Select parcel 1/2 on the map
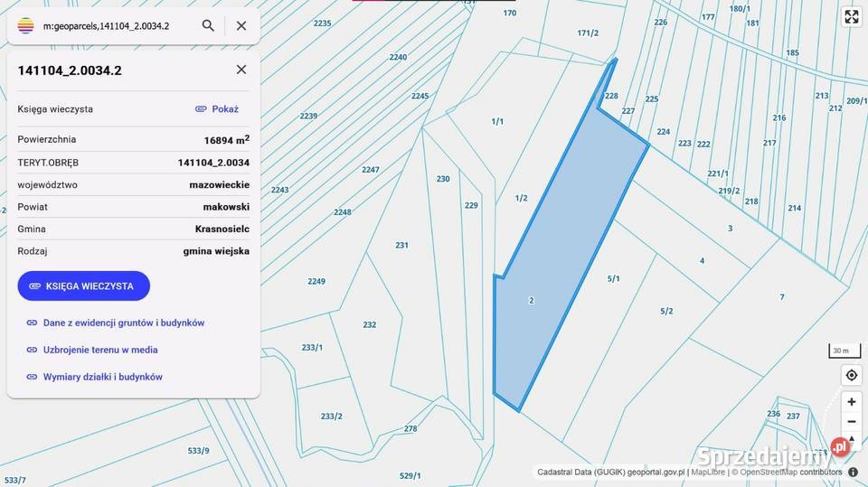Image resolution: width=868 pixels, height=487 pixels. tap(521, 198)
